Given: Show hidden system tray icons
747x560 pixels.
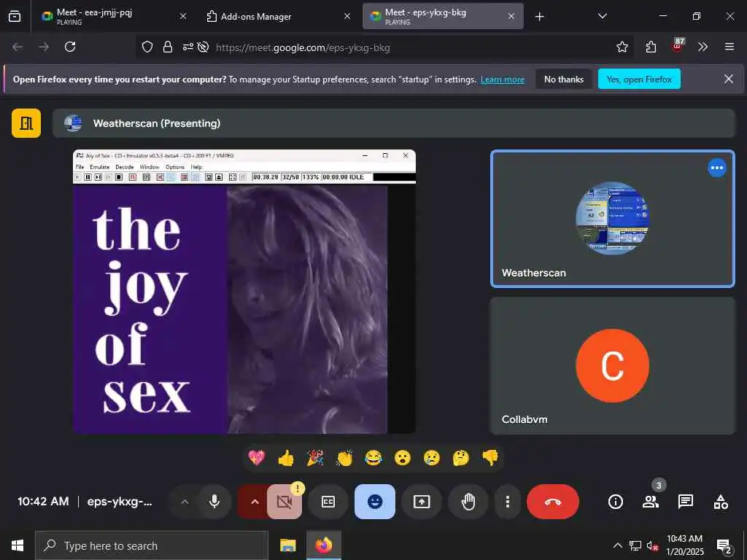Looking at the screenshot, I should tap(617, 545).
